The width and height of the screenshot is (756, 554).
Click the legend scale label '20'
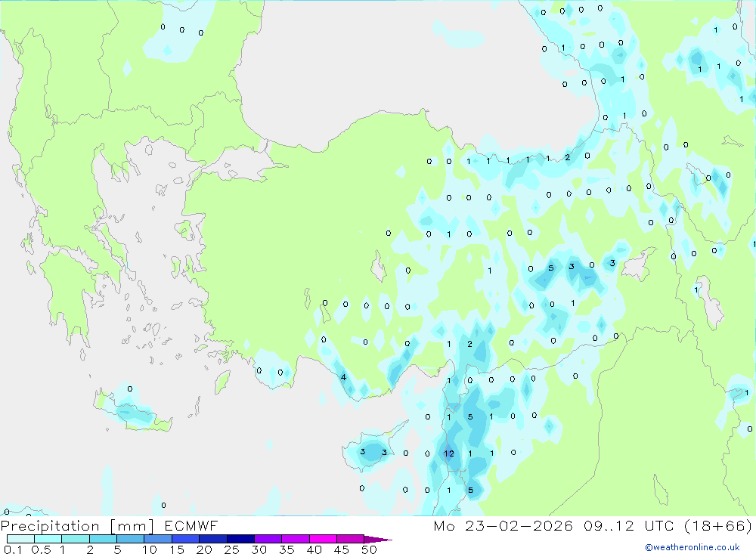tap(204, 549)
